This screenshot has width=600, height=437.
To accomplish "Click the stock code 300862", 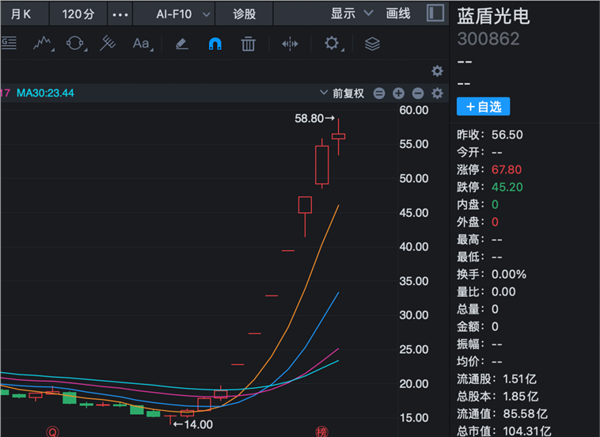I will coord(488,39).
